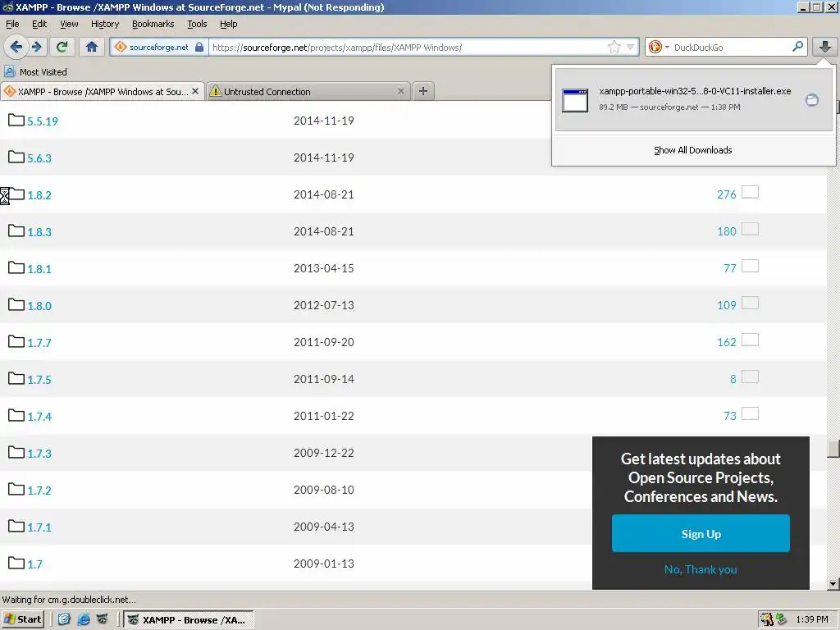The height and width of the screenshot is (630, 840).
Task: Open the 1.8.2 folder link
Action: point(39,195)
